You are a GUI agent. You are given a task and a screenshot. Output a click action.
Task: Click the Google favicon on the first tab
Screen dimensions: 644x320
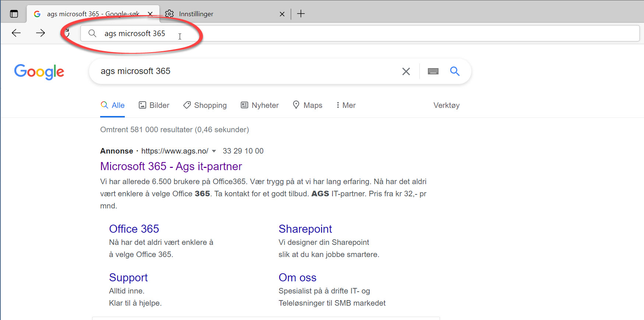coord(37,14)
